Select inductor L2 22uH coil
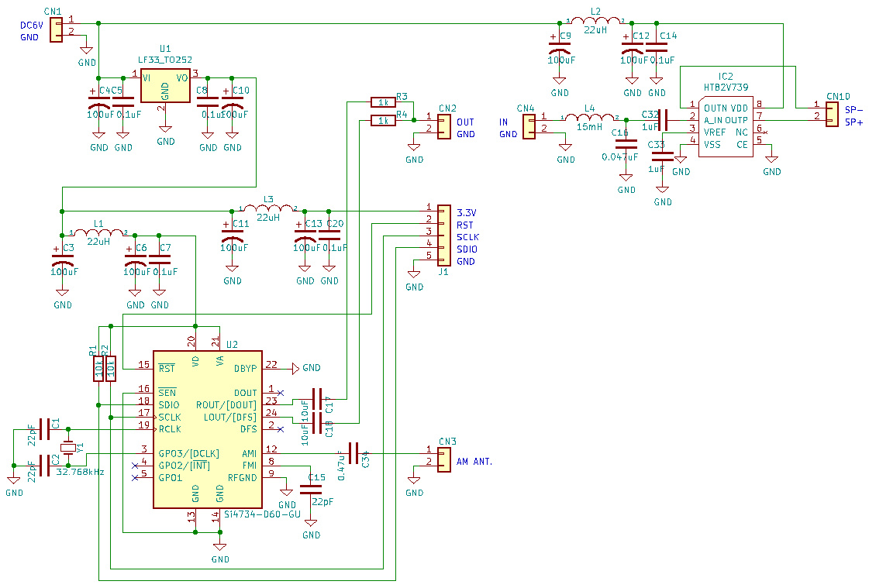Image resolution: width=869 pixels, height=588 pixels. click(595, 22)
